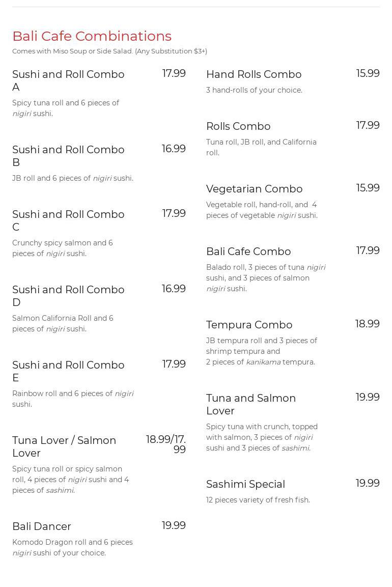Image resolution: width=392 pixels, height=587 pixels.
Task: Click the 18.99 price for Tempura Combo
Action: pyautogui.click(x=367, y=324)
